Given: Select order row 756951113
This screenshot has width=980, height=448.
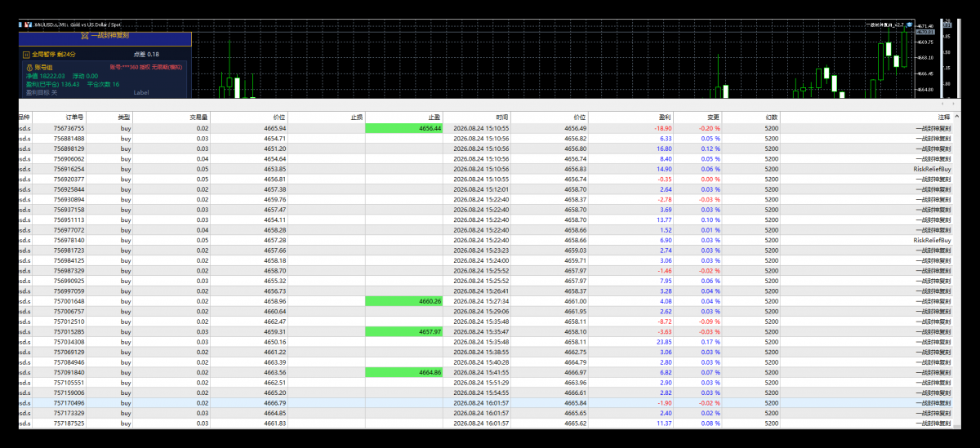Looking at the screenshot, I should tap(487, 220).
